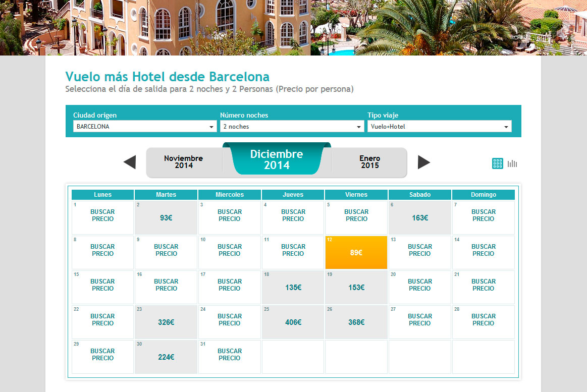Select the 224€ price on December 30
The height and width of the screenshot is (392, 587).
tap(166, 357)
